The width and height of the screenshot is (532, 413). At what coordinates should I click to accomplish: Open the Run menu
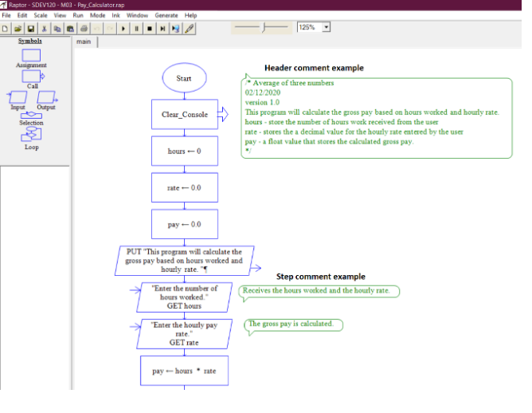(x=78, y=15)
